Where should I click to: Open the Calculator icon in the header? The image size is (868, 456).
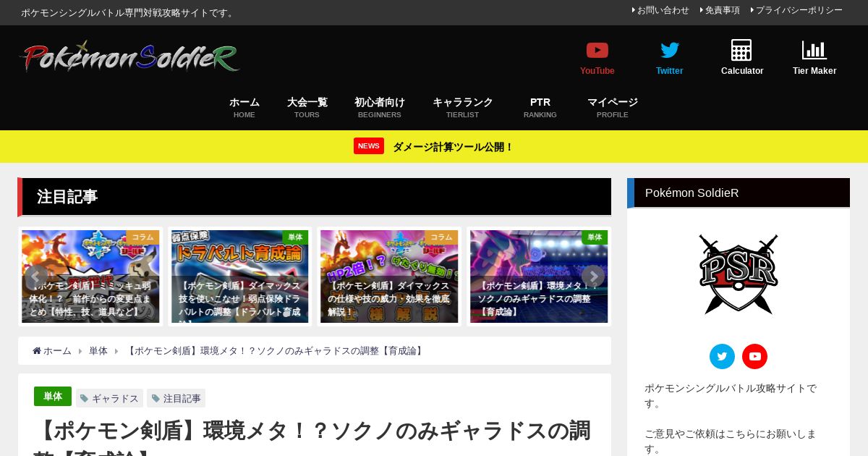pyautogui.click(x=741, y=50)
